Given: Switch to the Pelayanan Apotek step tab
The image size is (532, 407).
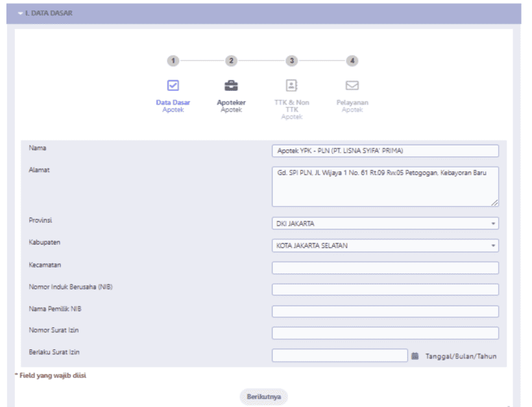Looking at the screenshot, I should [352, 106].
